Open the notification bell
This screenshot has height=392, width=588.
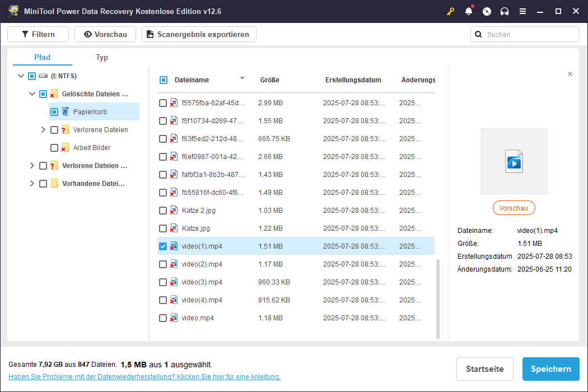469,11
